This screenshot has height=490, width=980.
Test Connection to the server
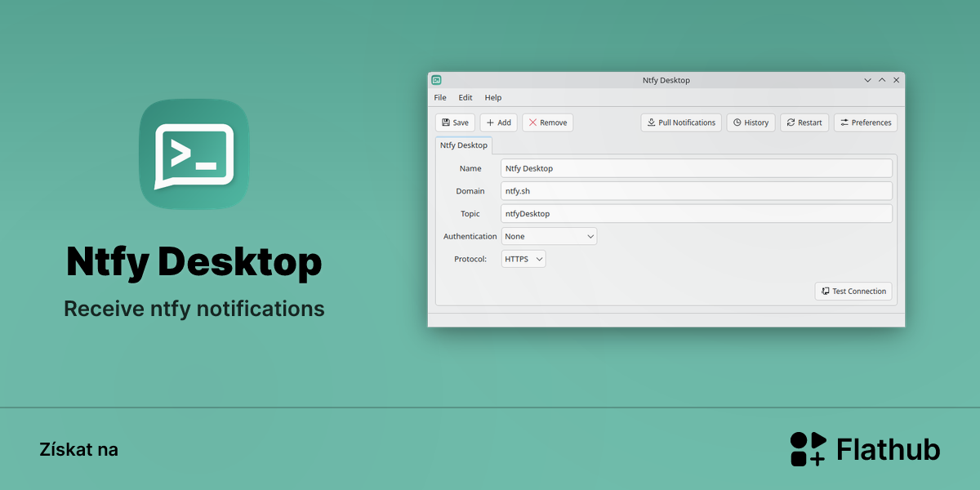pyautogui.click(x=853, y=291)
